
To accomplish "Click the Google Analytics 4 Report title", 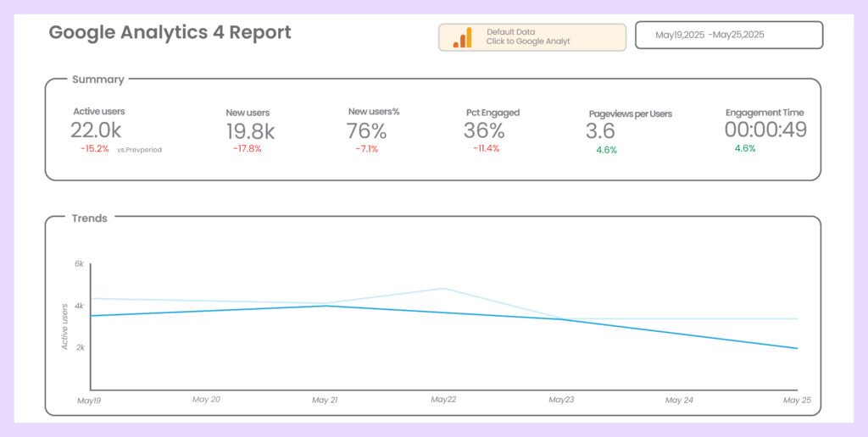I will (170, 33).
